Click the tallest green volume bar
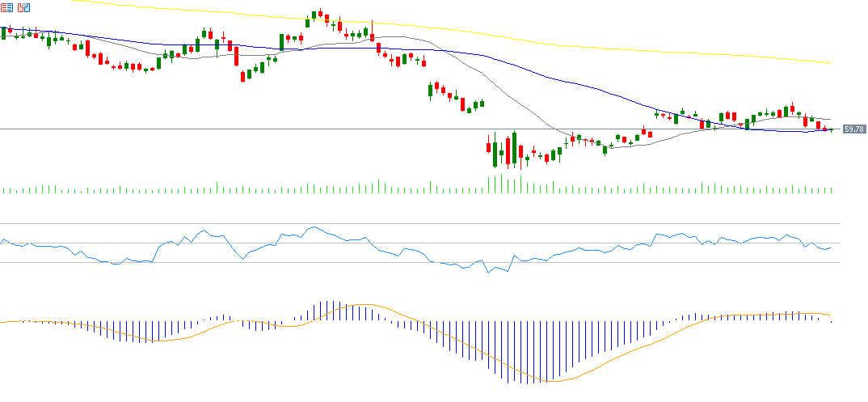 pos(501,184)
